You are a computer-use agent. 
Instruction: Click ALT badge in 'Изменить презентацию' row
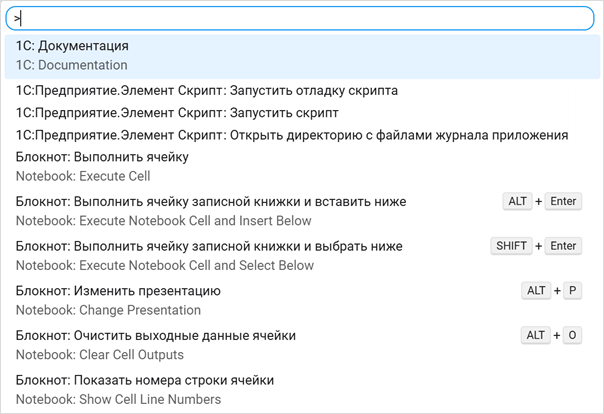point(537,291)
